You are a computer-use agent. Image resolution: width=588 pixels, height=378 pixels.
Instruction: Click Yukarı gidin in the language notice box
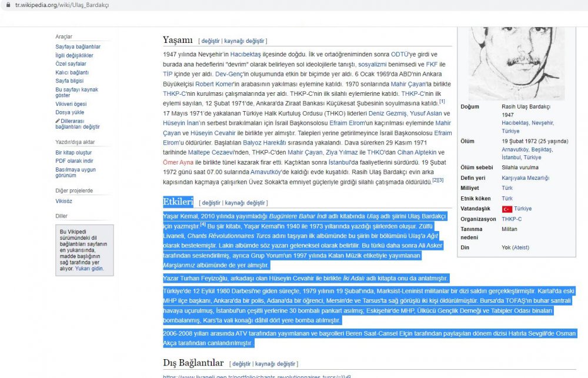(89, 269)
